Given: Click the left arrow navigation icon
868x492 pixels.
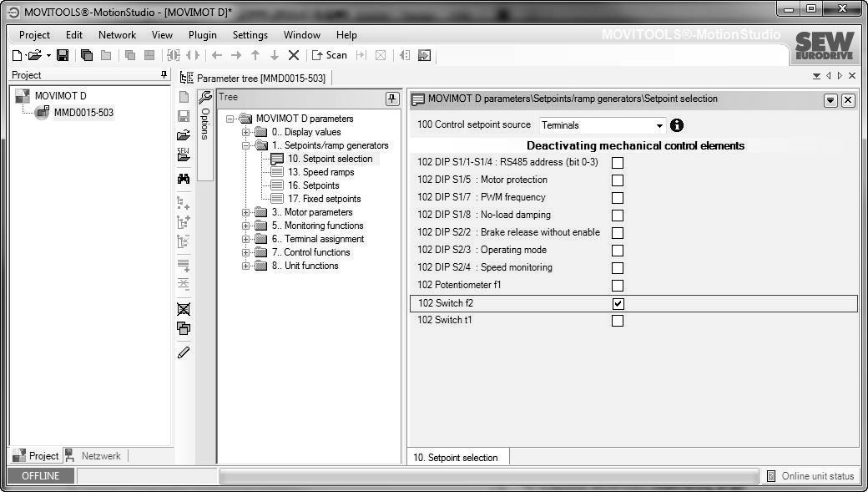Looking at the screenshot, I should coord(217,55).
